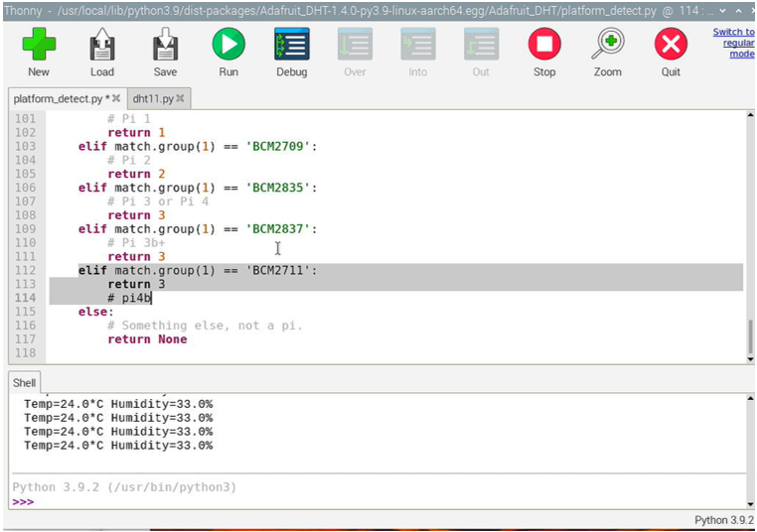Click Shell scrollbar up arrow
Image resolution: width=757 pixels, height=532 pixels.
coord(750,398)
